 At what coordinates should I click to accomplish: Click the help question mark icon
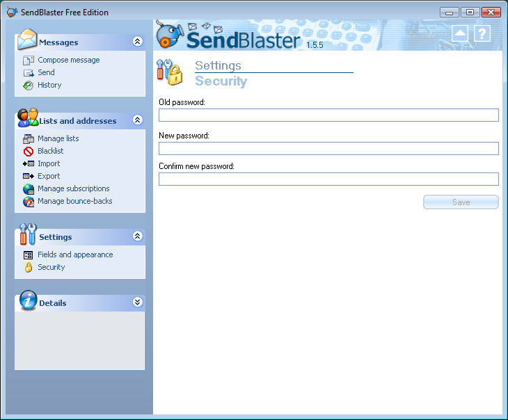482,33
